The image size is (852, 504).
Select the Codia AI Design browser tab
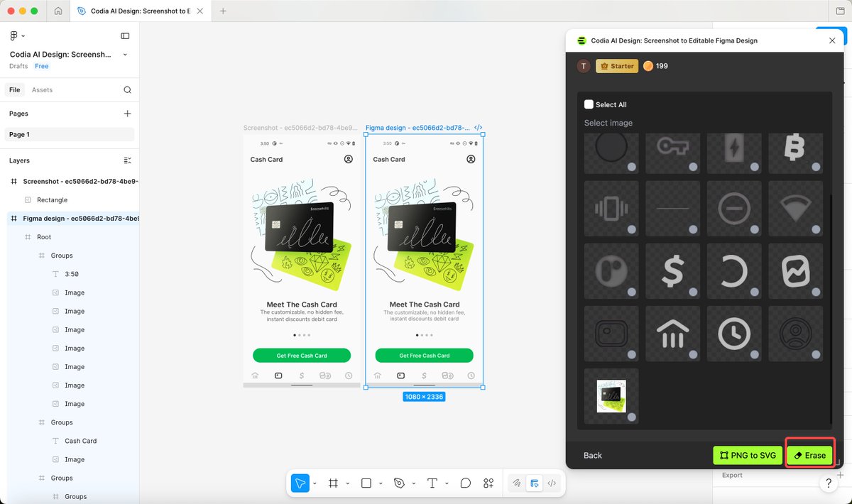pyautogui.click(x=139, y=11)
